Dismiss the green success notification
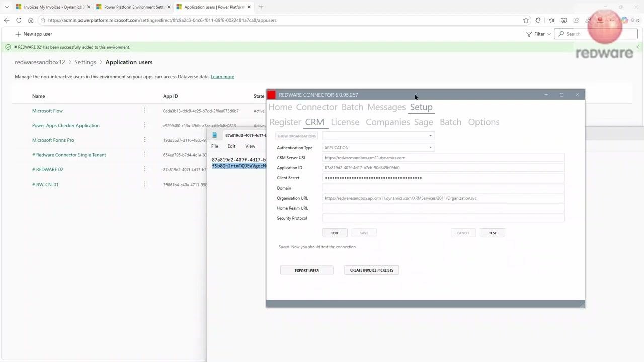644x362 pixels. click(637, 47)
